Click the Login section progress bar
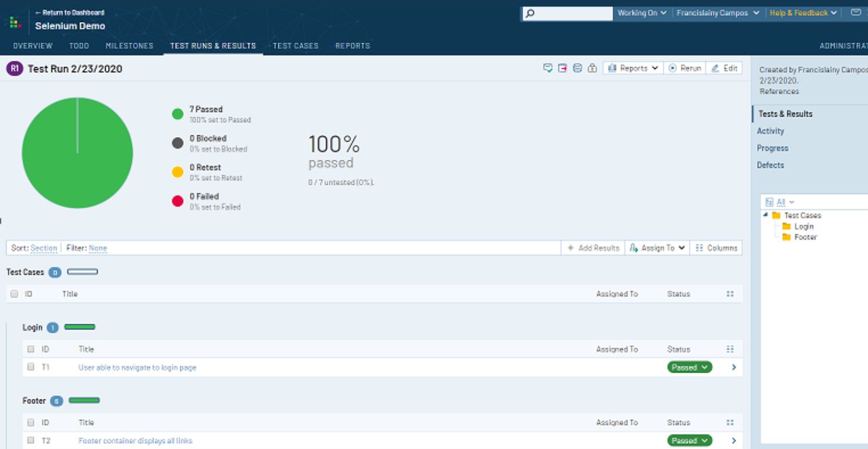Viewport: 868px width, 449px height. [x=80, y=327]
